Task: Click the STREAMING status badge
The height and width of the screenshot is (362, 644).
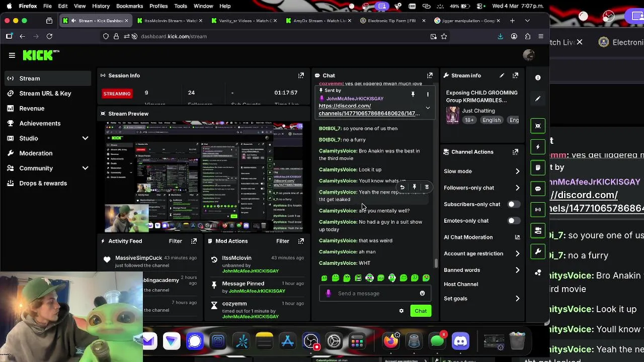Action: [x=117, y=94]
